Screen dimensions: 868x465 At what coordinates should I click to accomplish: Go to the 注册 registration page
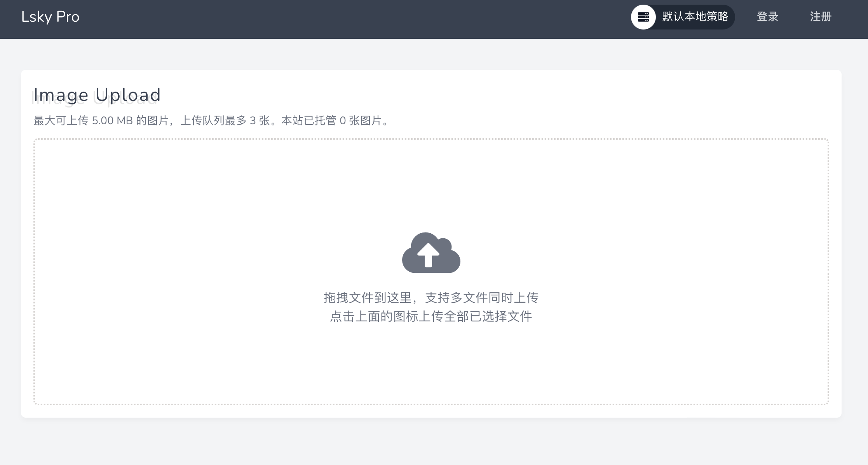(821, 17)
